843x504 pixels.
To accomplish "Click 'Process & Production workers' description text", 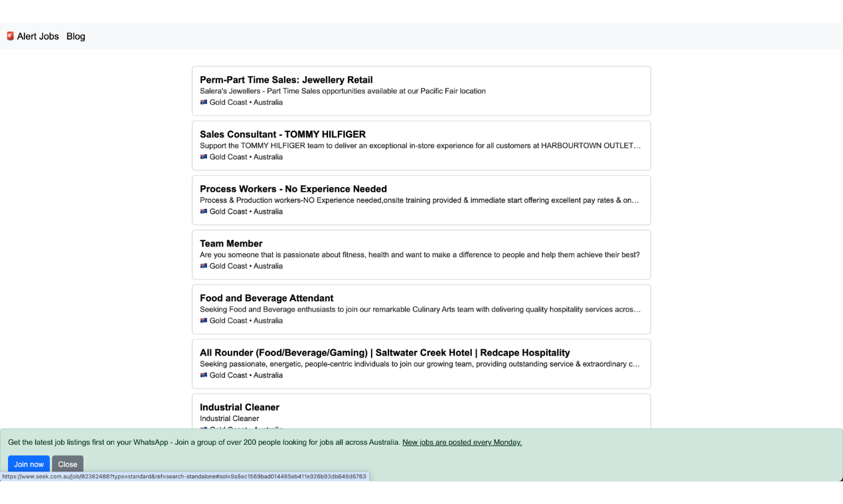I will click(x=420, y=200).
